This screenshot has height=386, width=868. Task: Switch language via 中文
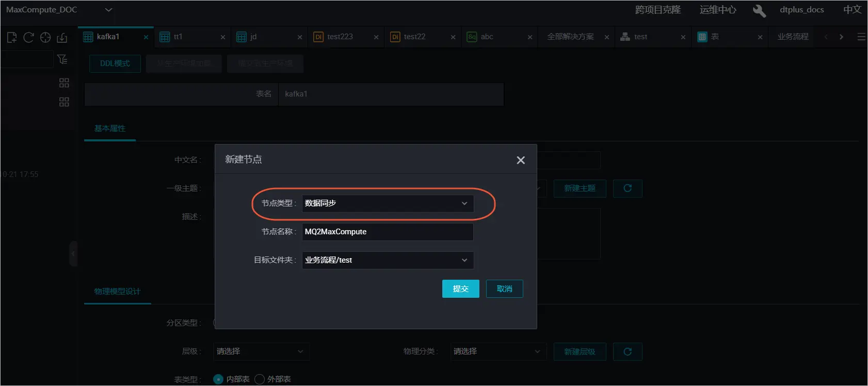click(x=852, y=10)
